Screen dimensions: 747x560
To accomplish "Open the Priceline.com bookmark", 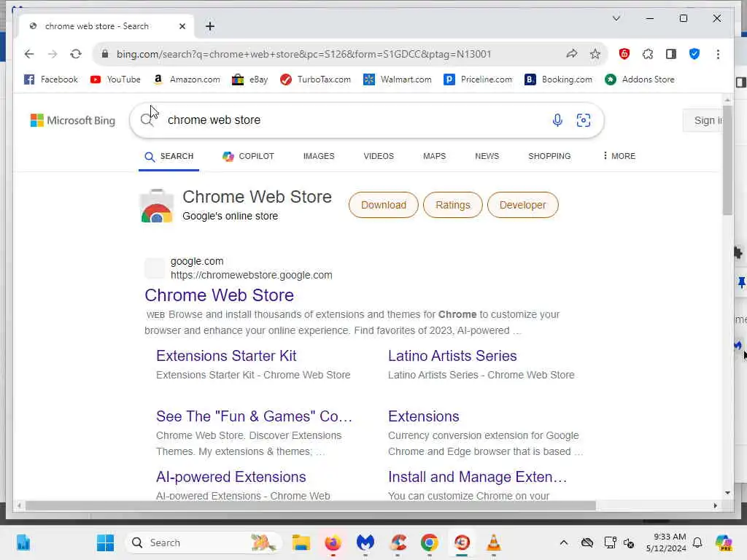I will tap(478, 79).
